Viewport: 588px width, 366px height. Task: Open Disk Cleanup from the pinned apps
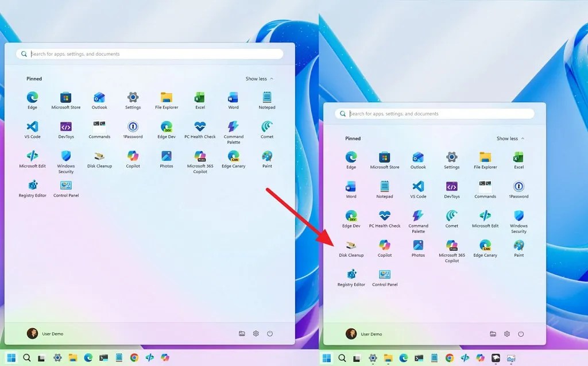(x=99, y=157)
